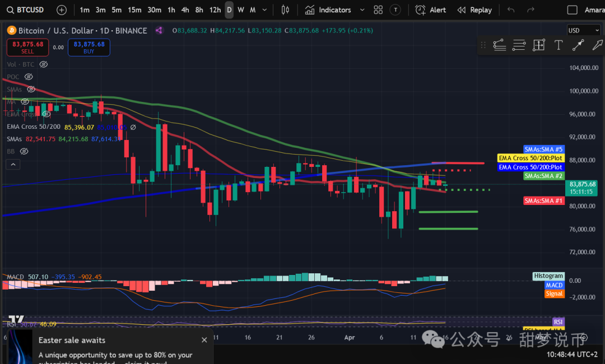Expand the Indicators favorites dropdown arrow

[x=362, y=10]
